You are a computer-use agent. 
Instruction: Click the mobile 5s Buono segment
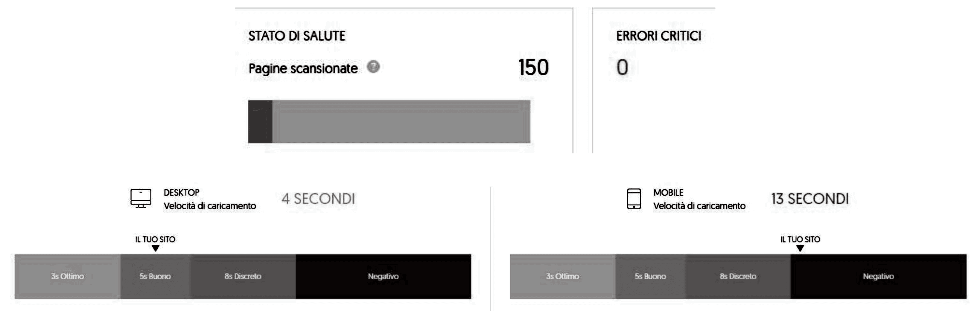click(650, 276)
